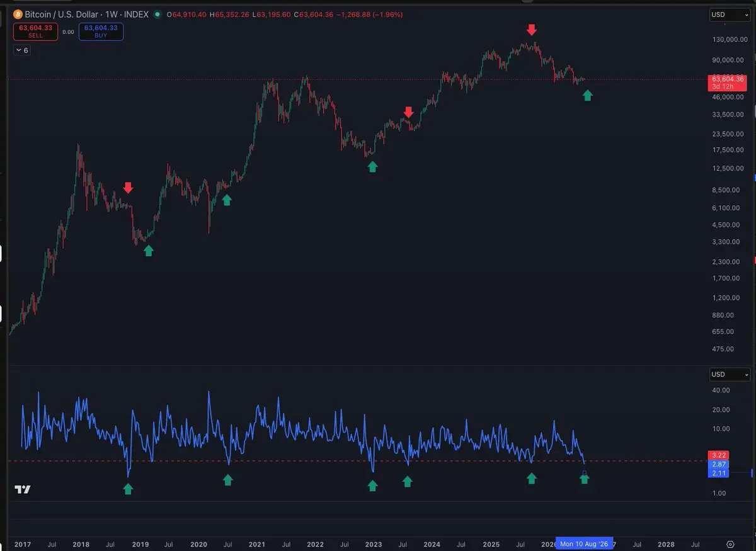
Task: Click the 1.00 indicator scale label
Action: 721,494
